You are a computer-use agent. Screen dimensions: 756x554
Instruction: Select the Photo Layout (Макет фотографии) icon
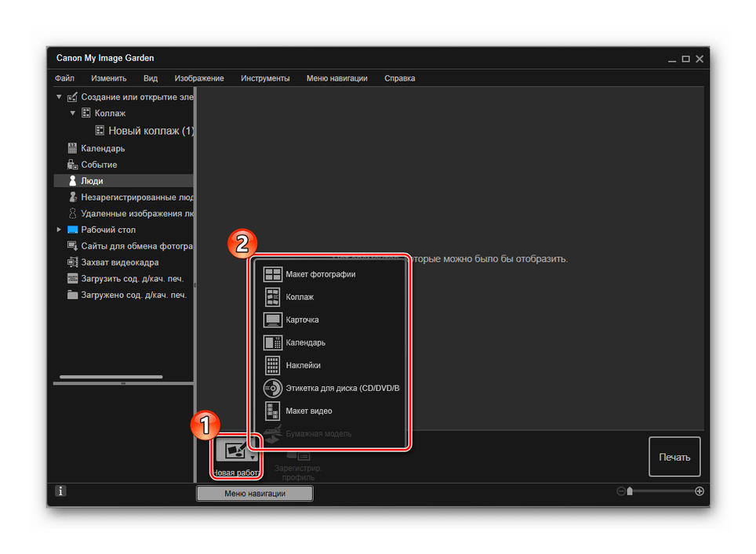[272, 274]
